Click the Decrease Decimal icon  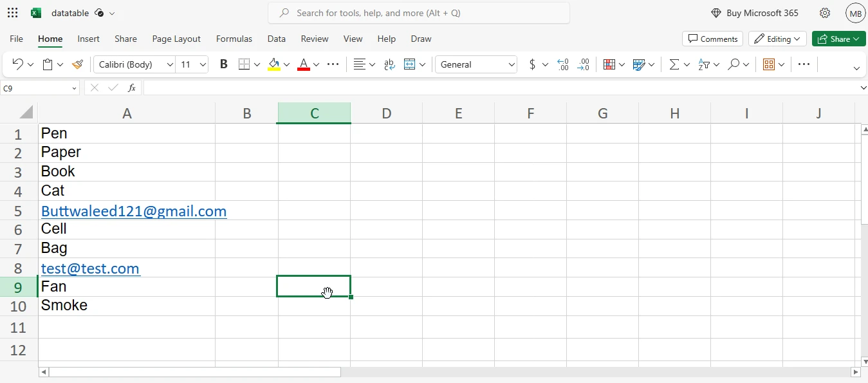(583, 64)
